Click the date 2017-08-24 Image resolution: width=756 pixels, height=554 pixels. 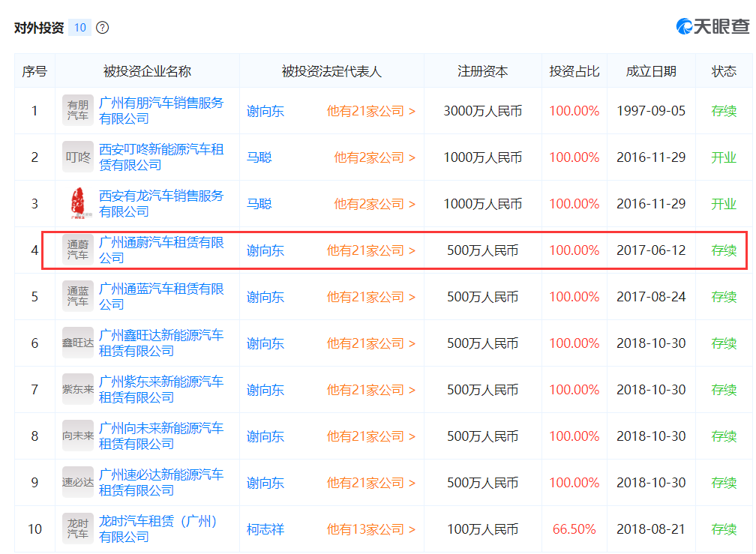point(651,297)
